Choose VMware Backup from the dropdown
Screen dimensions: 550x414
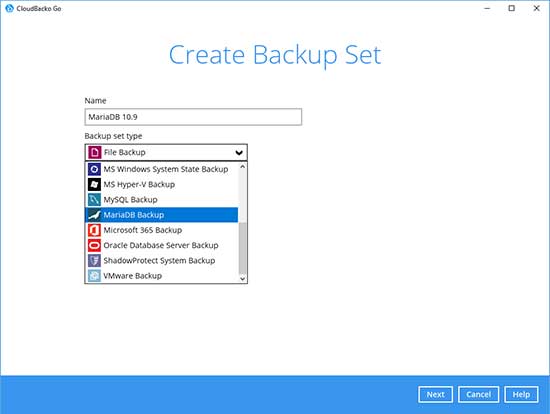(162, 276)
